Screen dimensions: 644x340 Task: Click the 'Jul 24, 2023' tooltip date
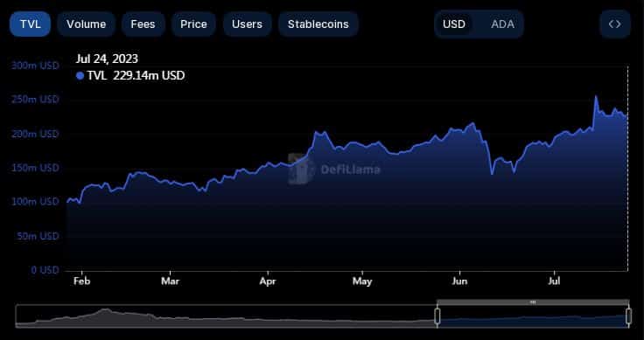107,59
